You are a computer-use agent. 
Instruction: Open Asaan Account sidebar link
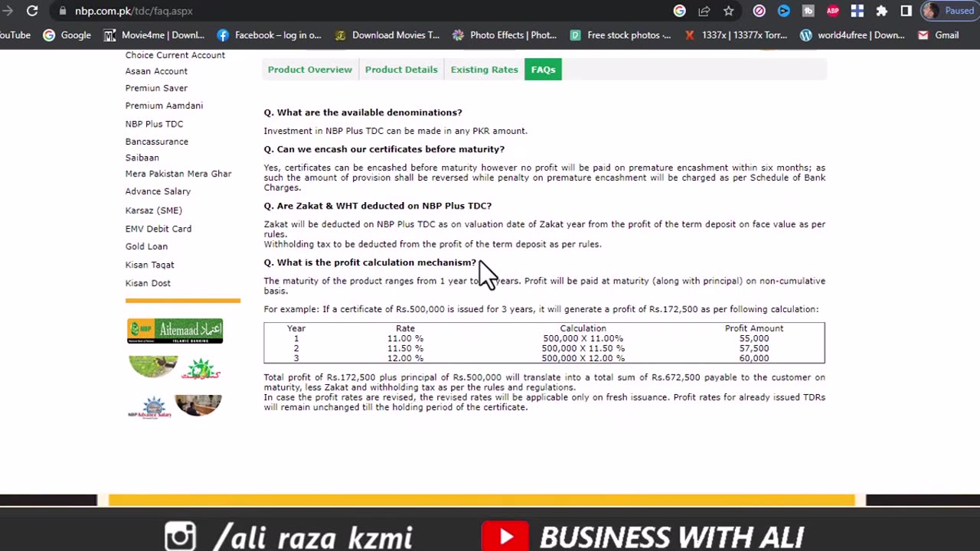coord(156,71)
